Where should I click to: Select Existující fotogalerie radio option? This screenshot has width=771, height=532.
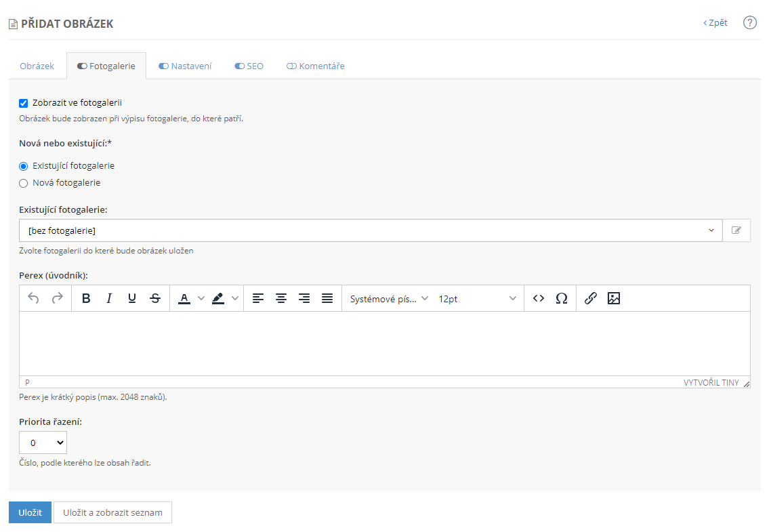coord(24,166)
